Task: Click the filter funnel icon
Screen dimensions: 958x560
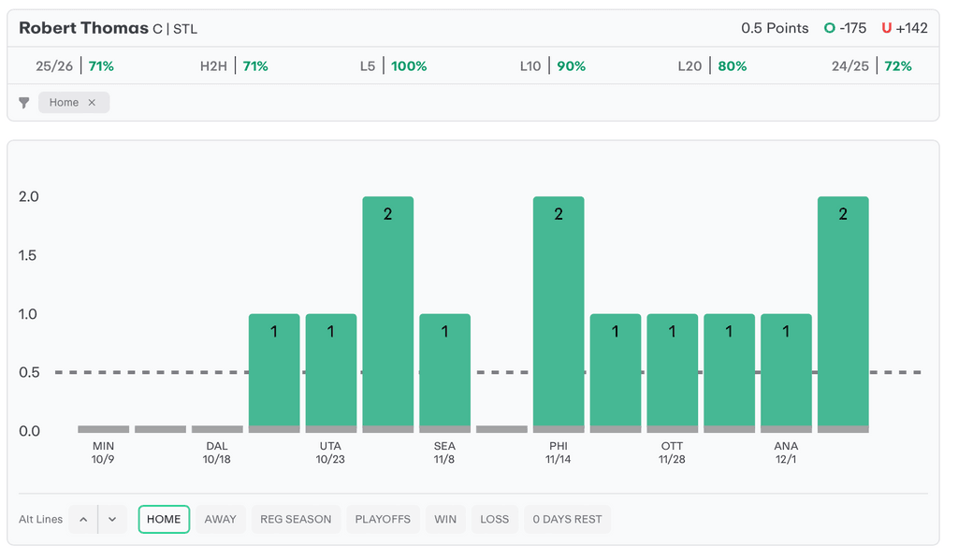Action: click(24, 103)
